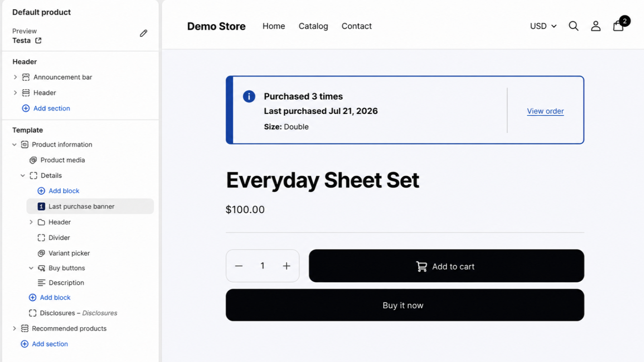Screen dimensions: 644x362
Task: Open the store search magnifier icon
Action: (x=574, y=26)
